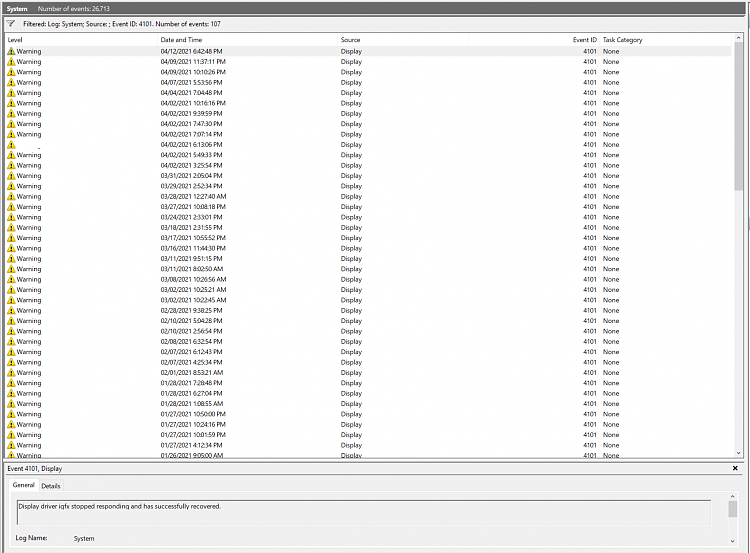
Task: Click 'None' category in the 04/07/2021 5:53:56 PM row
Action: pos(611,82)
